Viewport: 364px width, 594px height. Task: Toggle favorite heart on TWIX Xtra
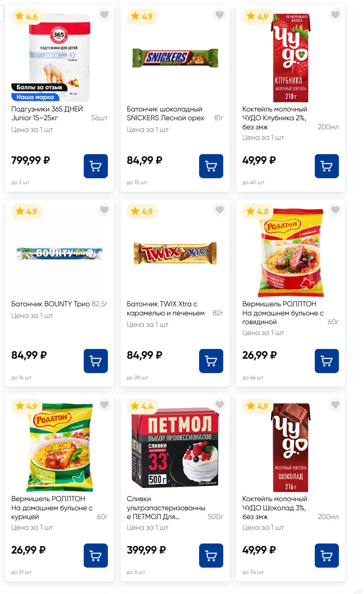point(220,210)
